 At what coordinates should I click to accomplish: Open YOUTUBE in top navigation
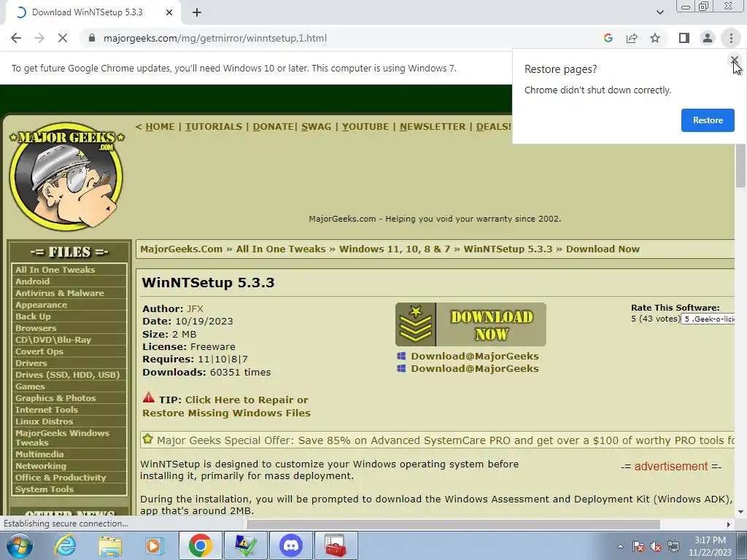pos(365,127)
